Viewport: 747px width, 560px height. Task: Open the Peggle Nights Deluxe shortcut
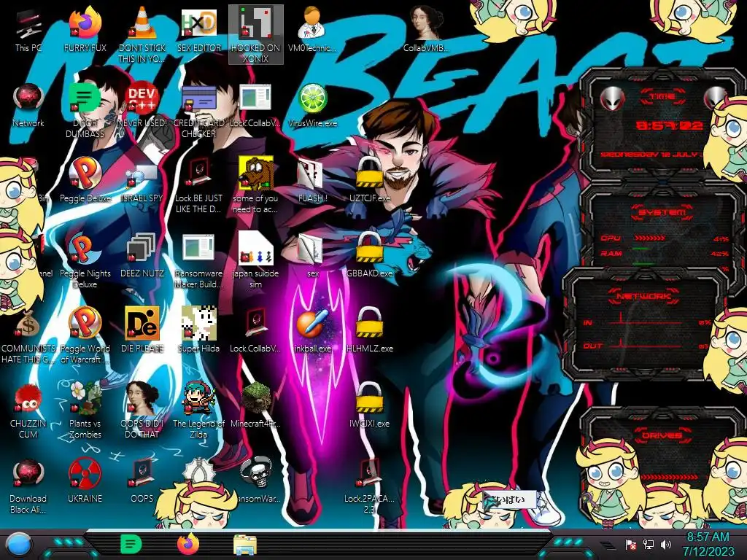click(85, 260)
